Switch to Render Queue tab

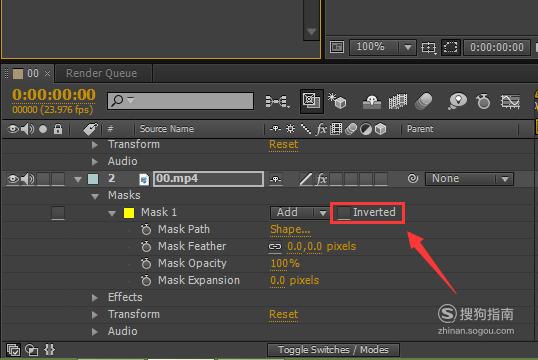click(x=102, y=73)
